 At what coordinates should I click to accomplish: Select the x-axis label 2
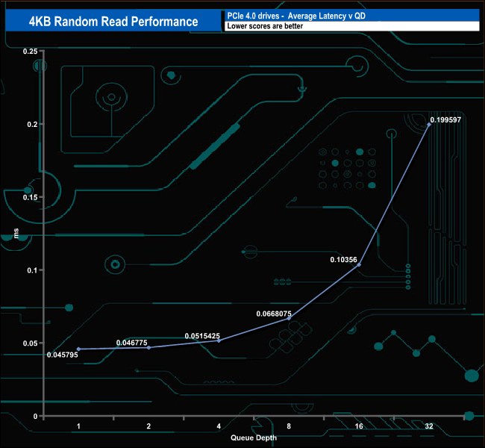point(148,426)
